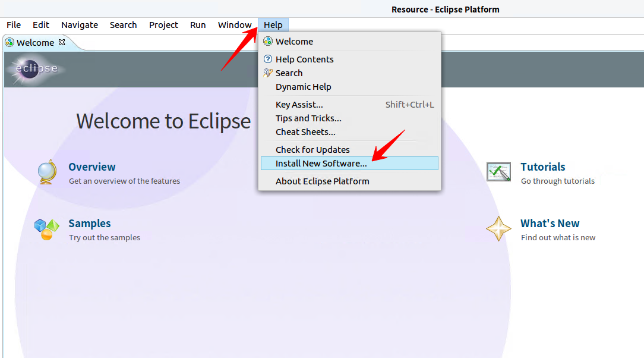The width and height of the screenshot is (644, 358).
Task: Click the 'Welcome to Eclipse' heading
Action: click(x=163, y=121)
